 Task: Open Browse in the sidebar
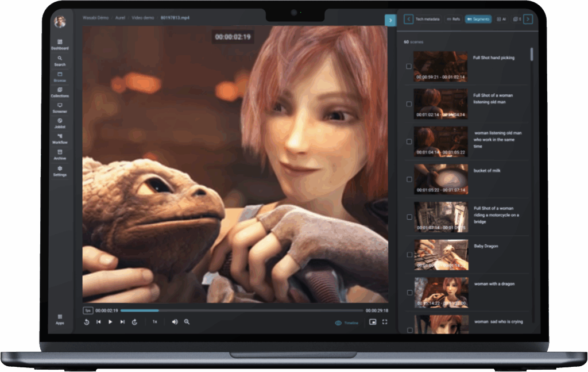click(60, 77)
